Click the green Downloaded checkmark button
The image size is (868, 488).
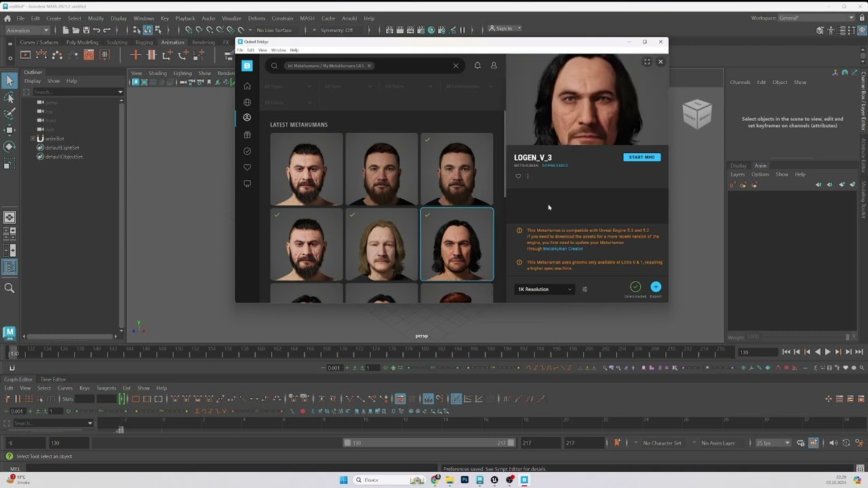[635, 287]
